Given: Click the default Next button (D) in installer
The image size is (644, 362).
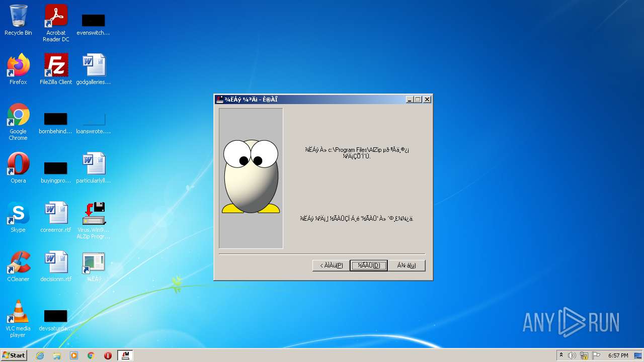Looking at the screenshot, I should [369, 265].
